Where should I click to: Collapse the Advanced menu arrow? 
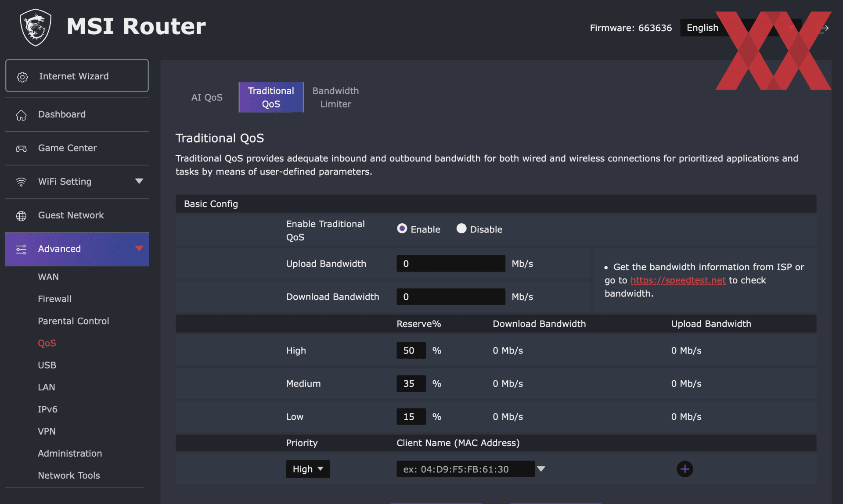tap(139, 248)
